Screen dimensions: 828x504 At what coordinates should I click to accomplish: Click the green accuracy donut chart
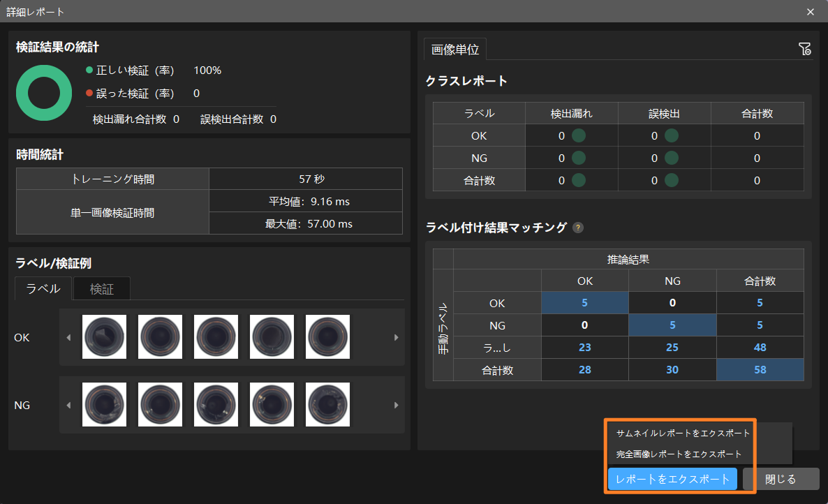click(44, 93)
